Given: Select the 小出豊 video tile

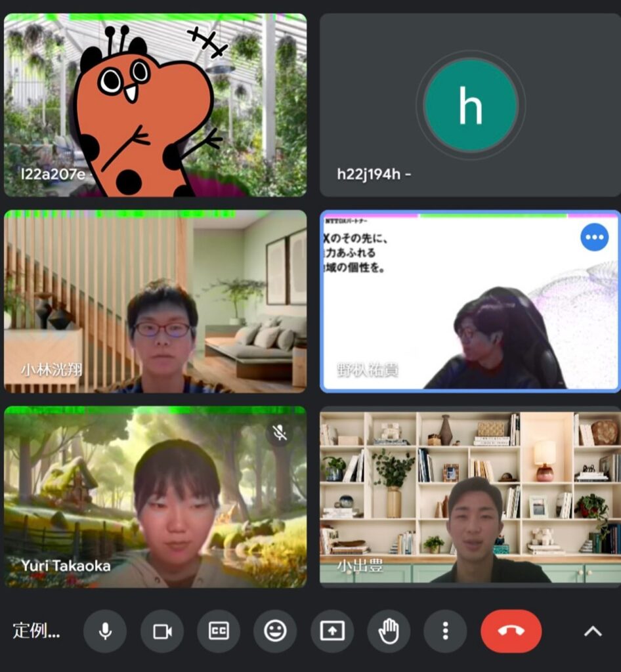Looking at the screenshot, I should point(470,497).
